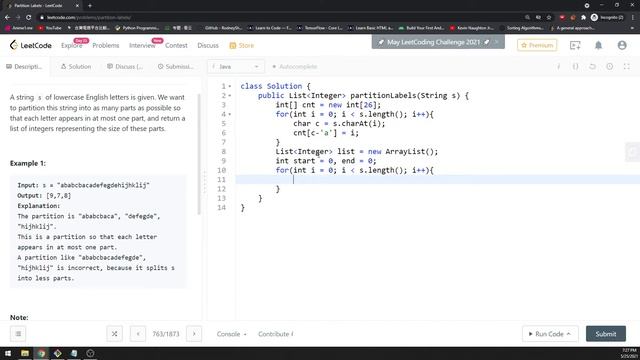The height and width of the screenshot is (360, 640).
Task: Switch to the Description tab
Action: point(24,67)
